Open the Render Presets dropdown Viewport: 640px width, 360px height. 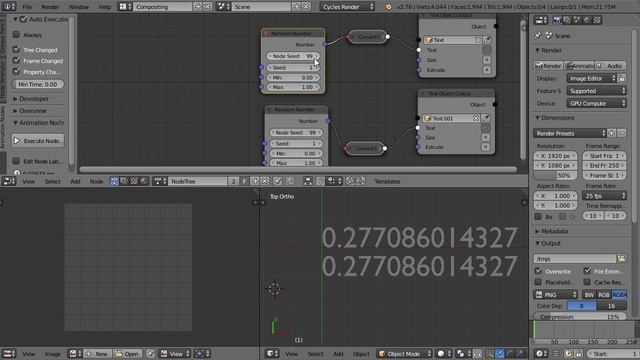click(570, 133)
